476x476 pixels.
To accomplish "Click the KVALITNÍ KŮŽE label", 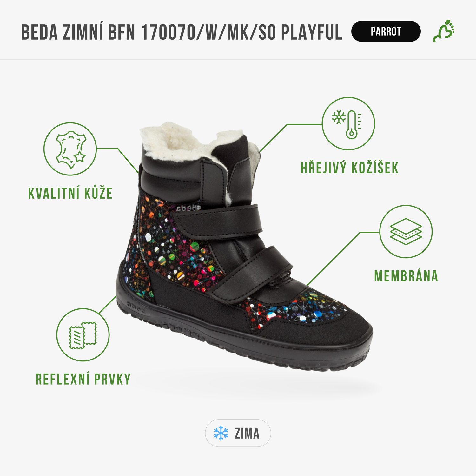I will [70, 193].
